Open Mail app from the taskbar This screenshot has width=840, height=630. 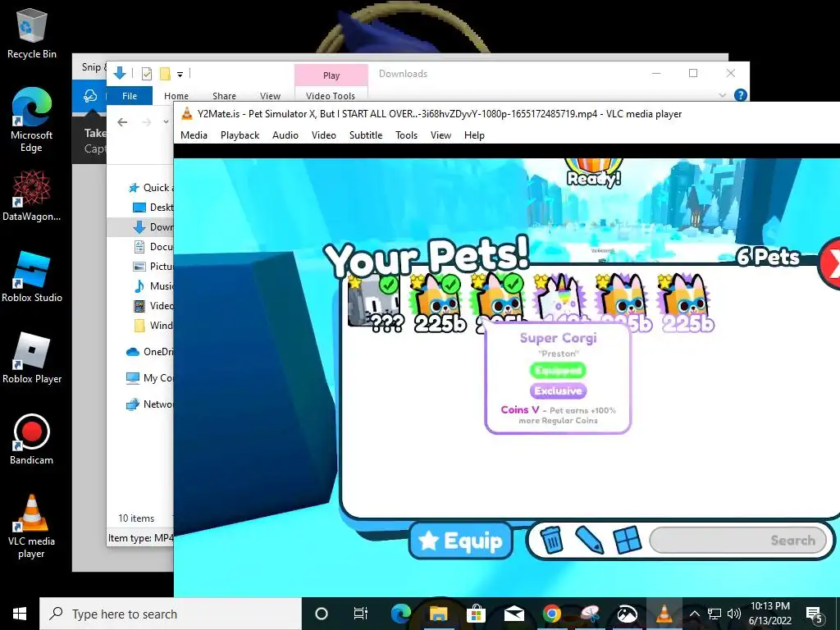pos(514,614)
